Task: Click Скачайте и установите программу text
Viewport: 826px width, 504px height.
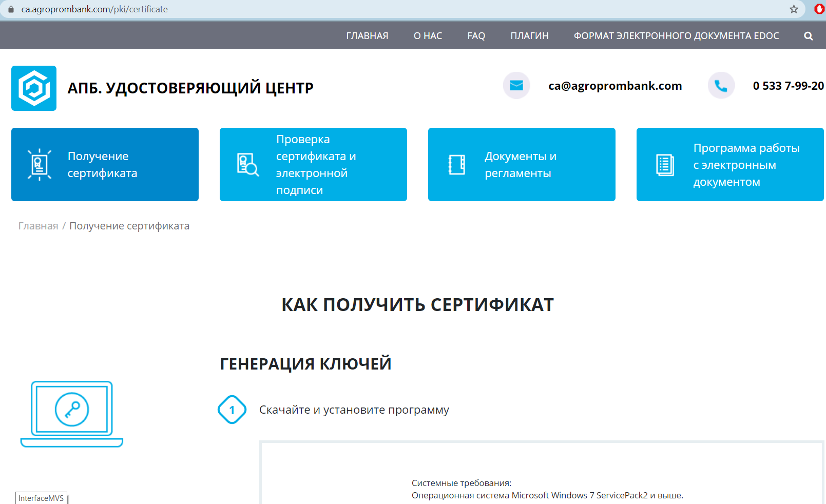Action: (354, 410)
